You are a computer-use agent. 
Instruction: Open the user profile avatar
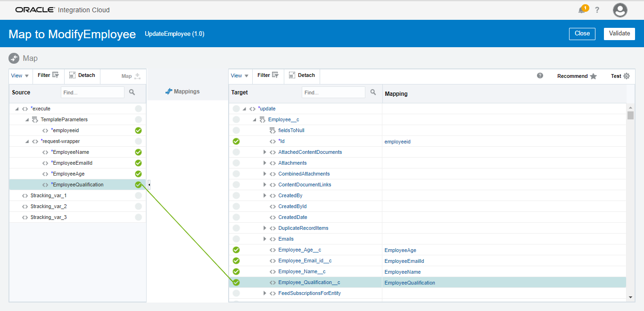coord(620,10)
